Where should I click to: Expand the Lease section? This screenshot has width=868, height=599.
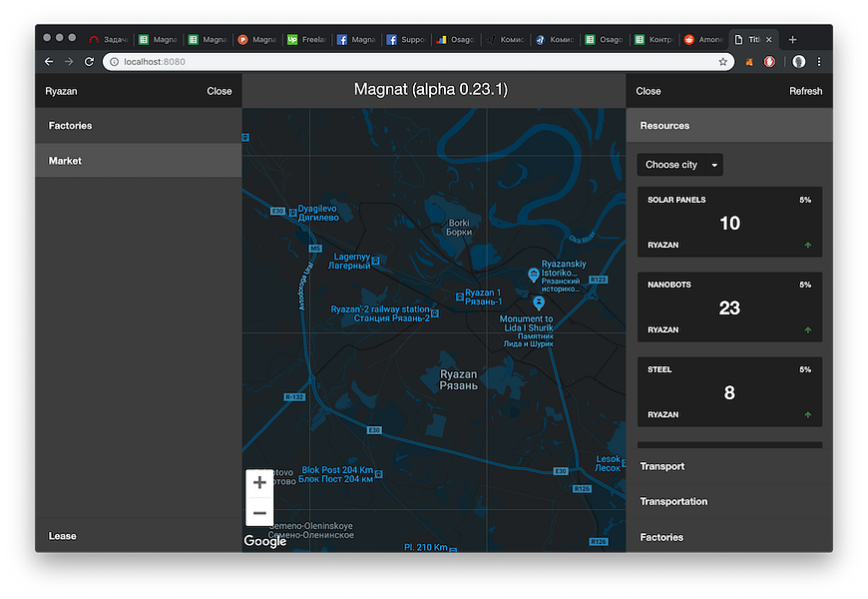[x=139, y=536]
